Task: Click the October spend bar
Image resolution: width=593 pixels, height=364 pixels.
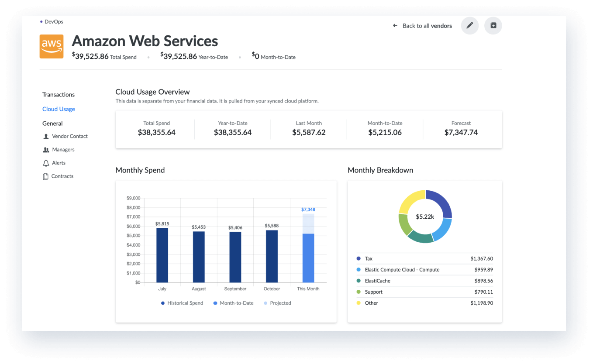Action: pos(272,256)
